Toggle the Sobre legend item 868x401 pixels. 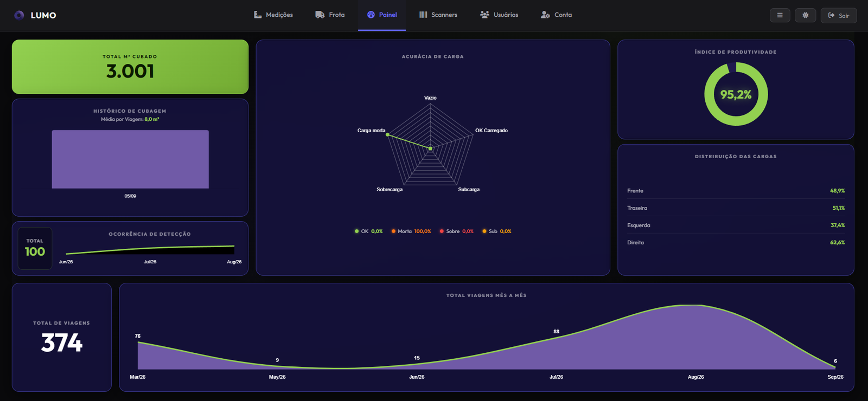pyautogui.click(x=457, y=231)
